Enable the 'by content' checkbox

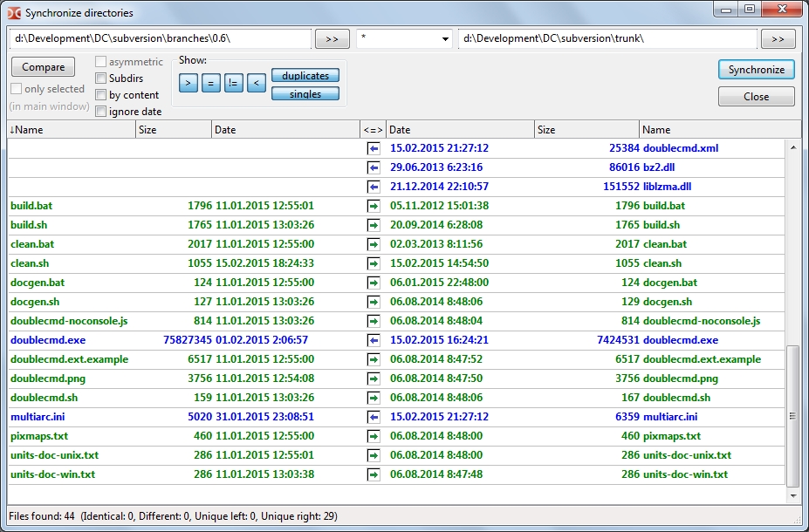101,95
